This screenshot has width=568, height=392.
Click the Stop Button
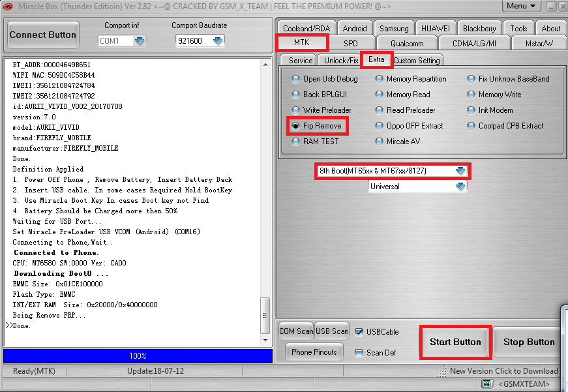[x=528, y=342]
